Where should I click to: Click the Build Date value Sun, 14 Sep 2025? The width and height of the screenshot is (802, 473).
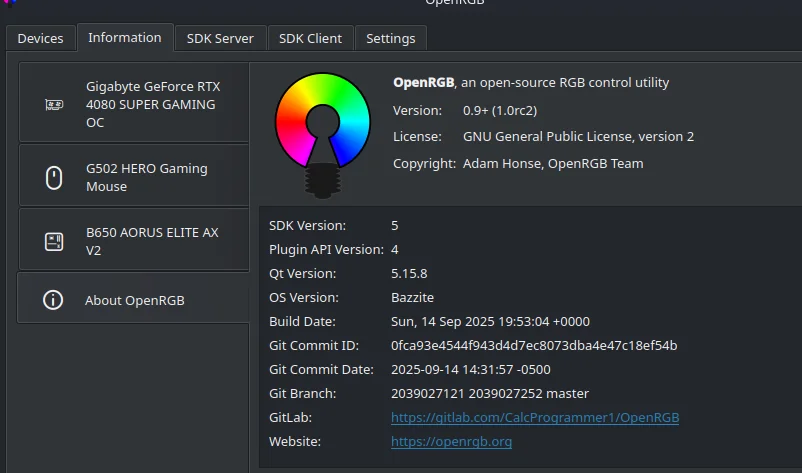pyautogui.click(x=490, y=322)
